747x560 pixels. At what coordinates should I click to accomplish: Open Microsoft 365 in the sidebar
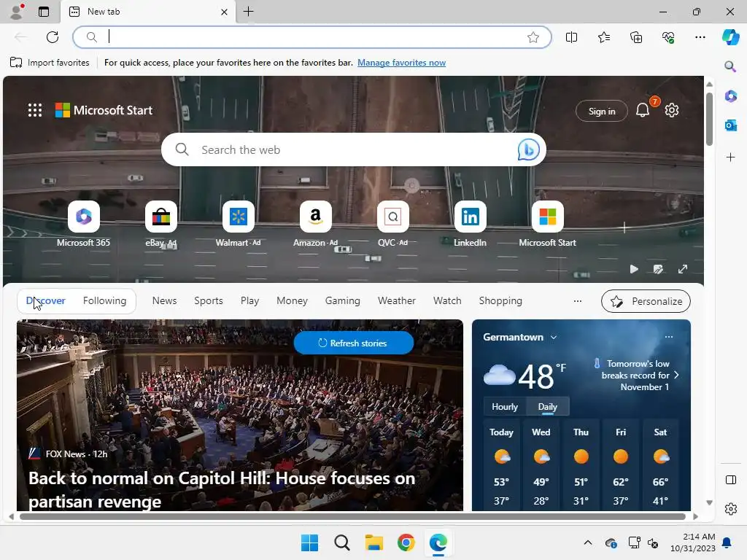click(x=730, y=96)
